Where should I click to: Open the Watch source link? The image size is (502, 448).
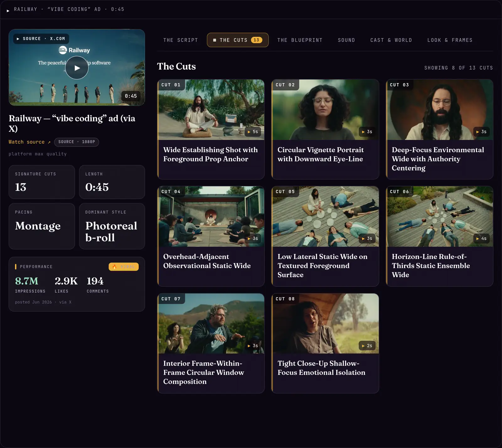point(29,142)
